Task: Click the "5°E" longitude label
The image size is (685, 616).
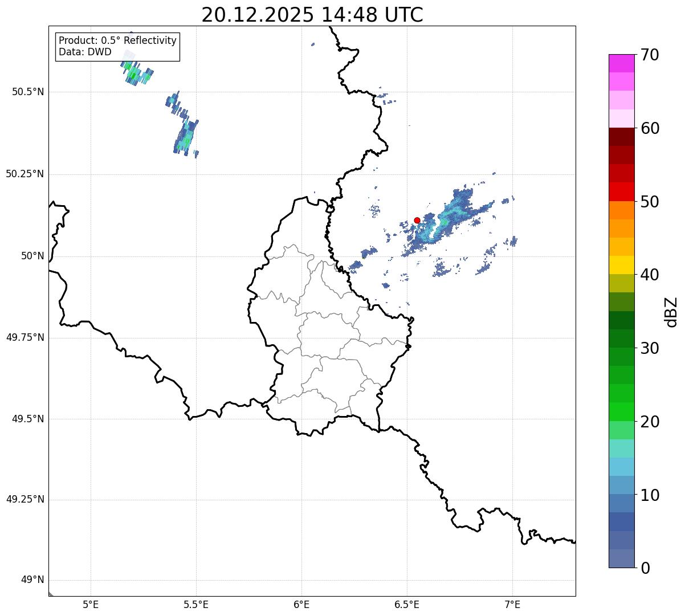Action: pyautogui.click(x=91, y=605)
